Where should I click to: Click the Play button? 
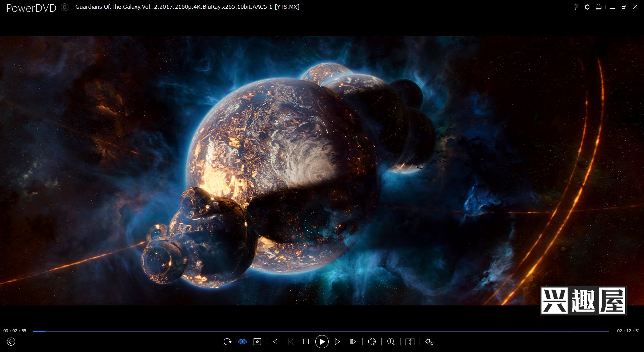322,342
